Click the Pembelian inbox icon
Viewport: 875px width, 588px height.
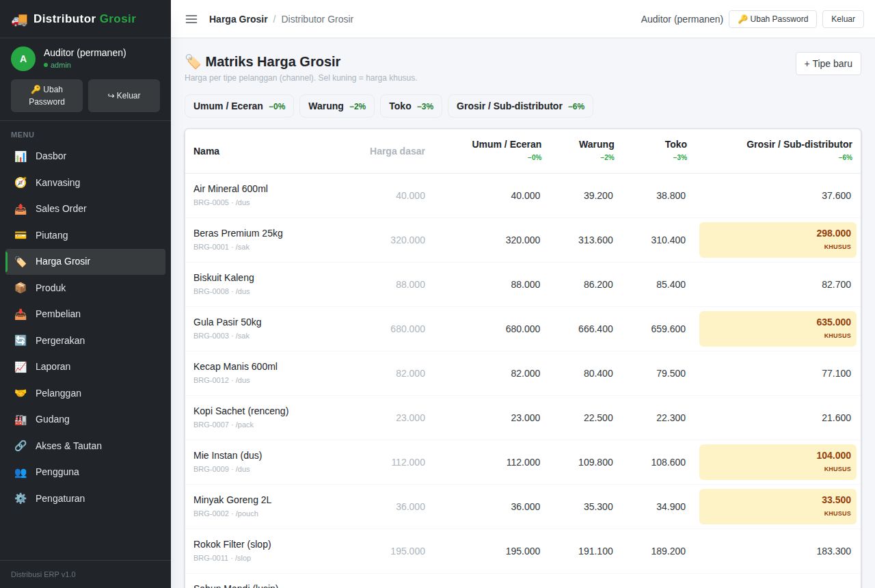pyautogui.click(x=21, y=314)
